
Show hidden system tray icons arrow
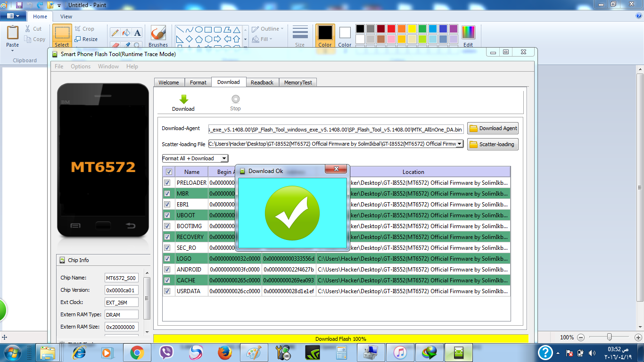tap(559, 353)
